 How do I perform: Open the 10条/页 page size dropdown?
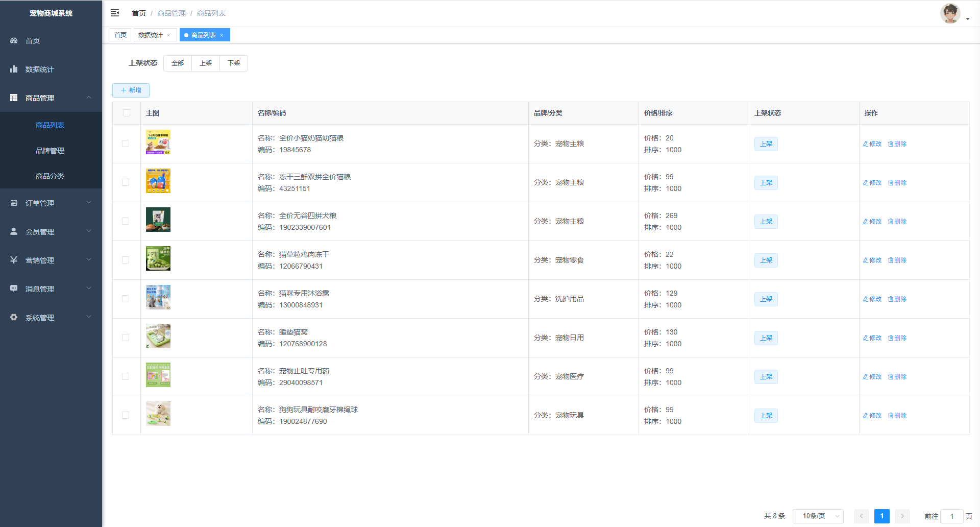tap(818, 516)
